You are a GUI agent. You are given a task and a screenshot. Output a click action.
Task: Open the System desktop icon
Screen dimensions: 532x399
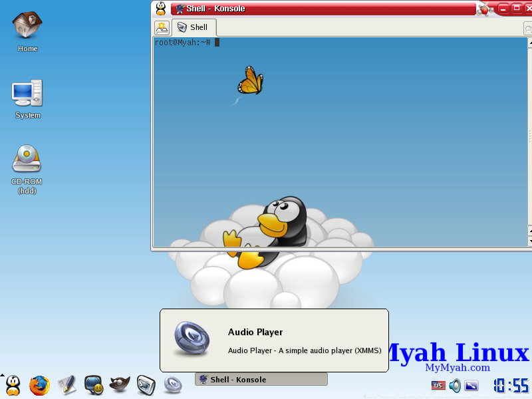point(27,99)
